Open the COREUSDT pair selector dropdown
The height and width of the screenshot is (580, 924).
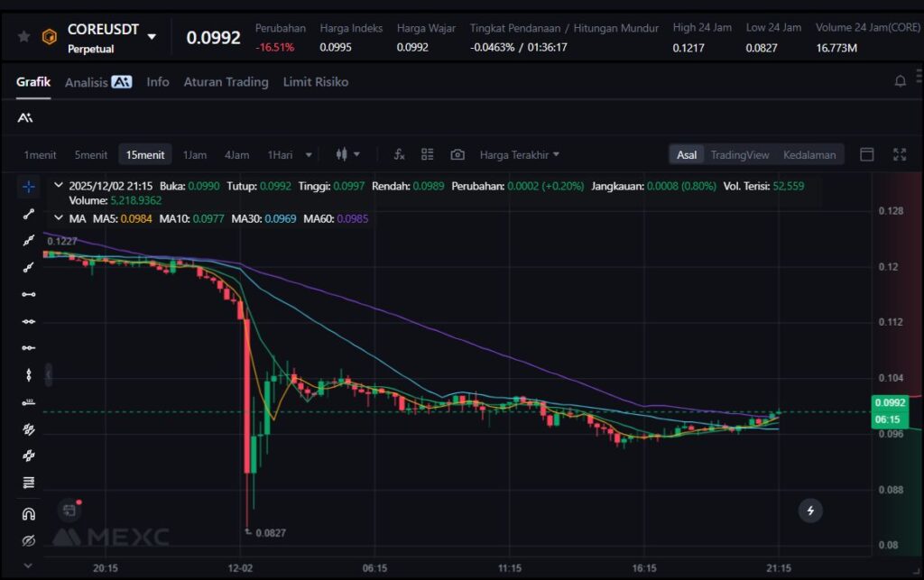152,37
